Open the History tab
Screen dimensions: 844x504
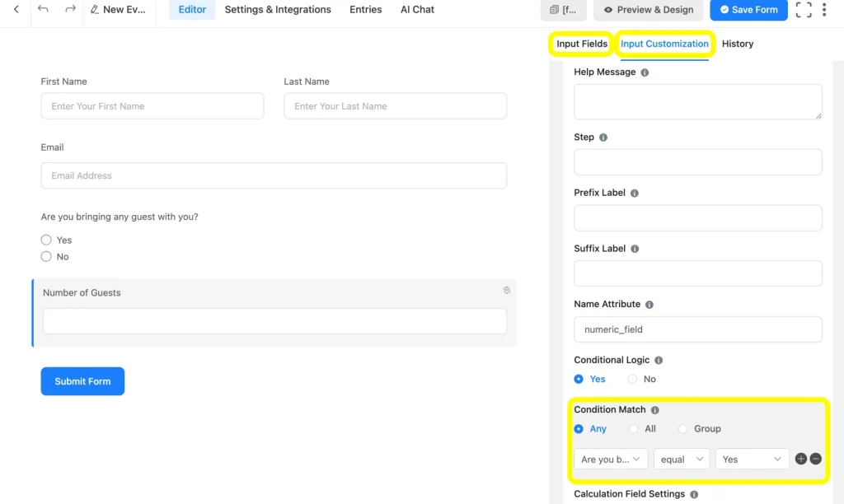[738, 44]
